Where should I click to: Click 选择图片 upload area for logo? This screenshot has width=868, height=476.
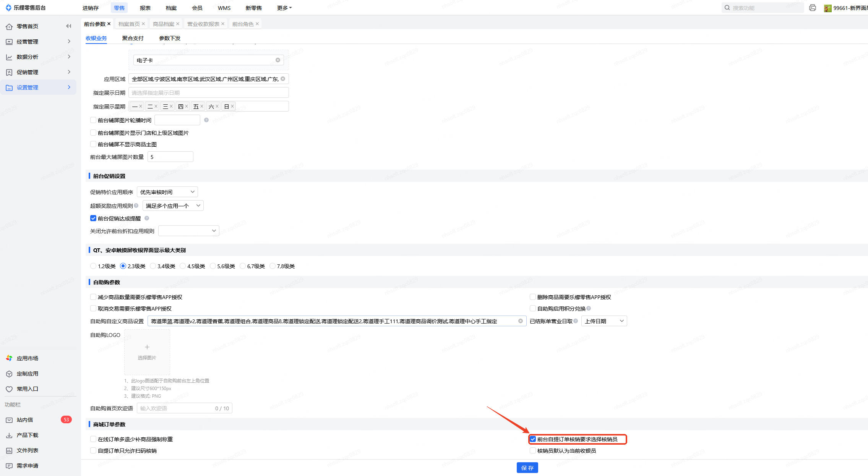147,352
